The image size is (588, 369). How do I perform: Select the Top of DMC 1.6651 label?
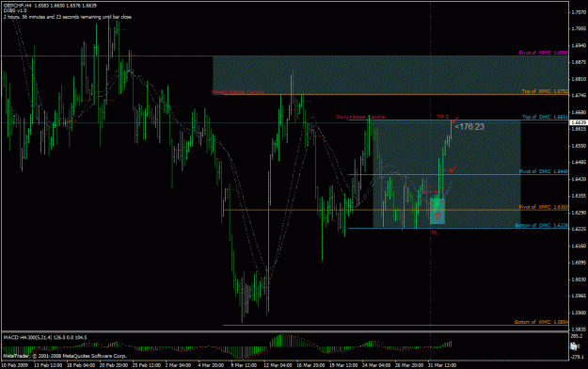point(545,117)
